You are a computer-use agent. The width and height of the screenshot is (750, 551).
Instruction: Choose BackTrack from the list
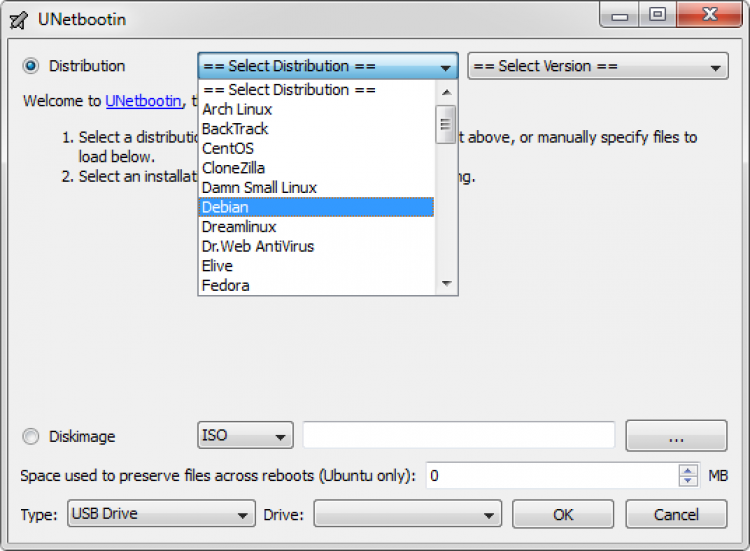(316, 129)
